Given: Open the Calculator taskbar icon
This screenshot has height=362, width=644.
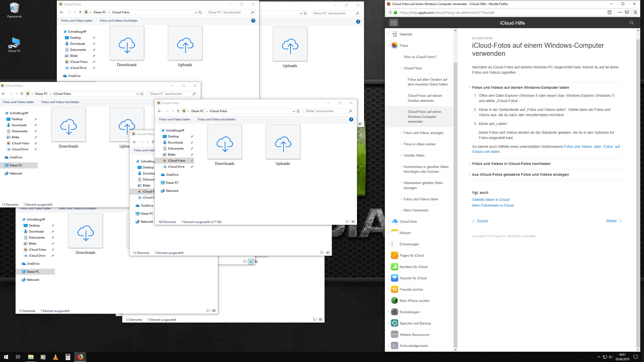Looking at the screenshot, I should point(68,357).
